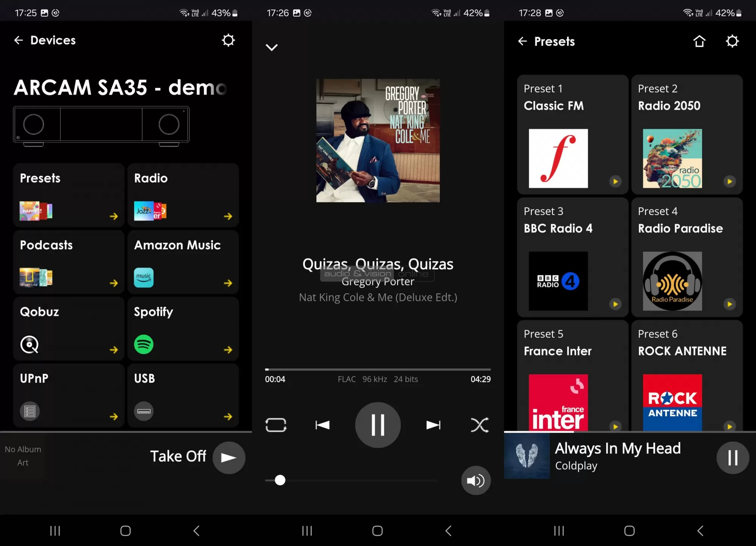Tap the Presets thumbnail stack
This screenshot has width=756, height=546.
coord(36,211)
